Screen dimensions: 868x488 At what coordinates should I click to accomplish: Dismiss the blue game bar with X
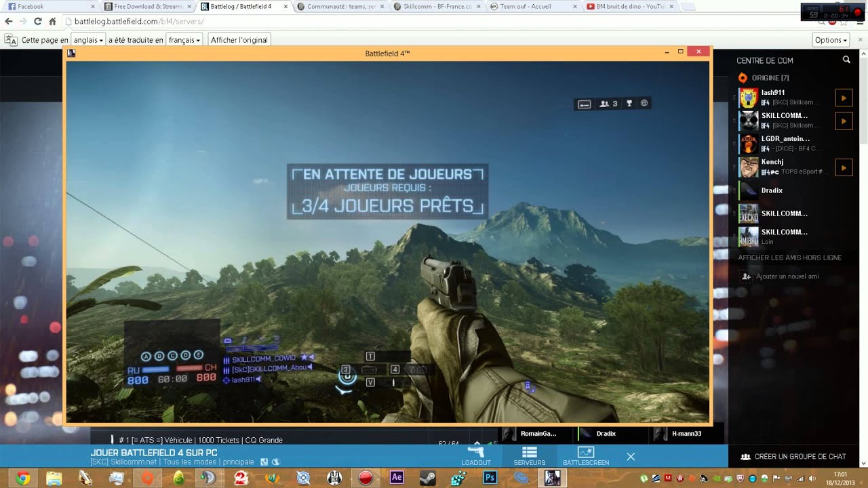631,456
